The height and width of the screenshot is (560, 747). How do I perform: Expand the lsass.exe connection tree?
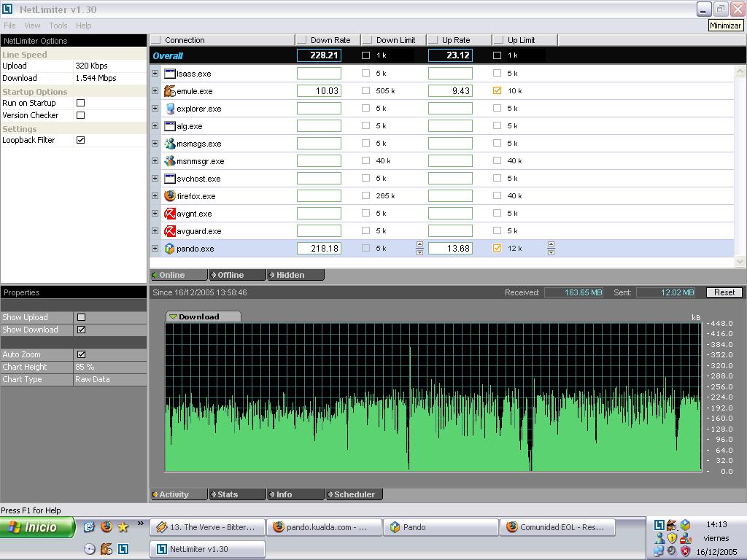pyautogui.click(x=155, y=74)
